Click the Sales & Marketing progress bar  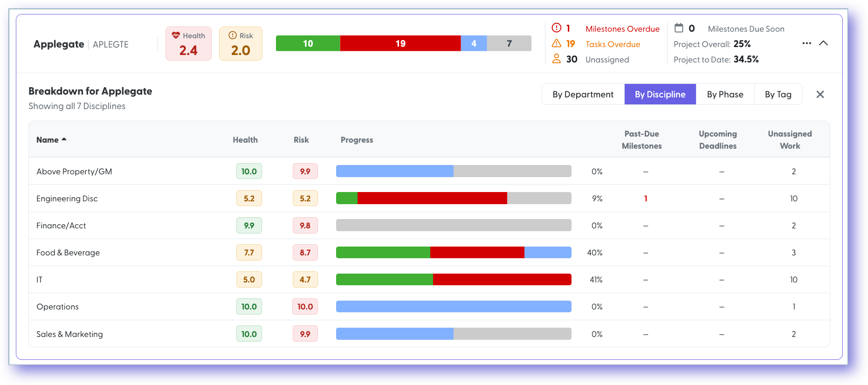[x=454, y=334]
